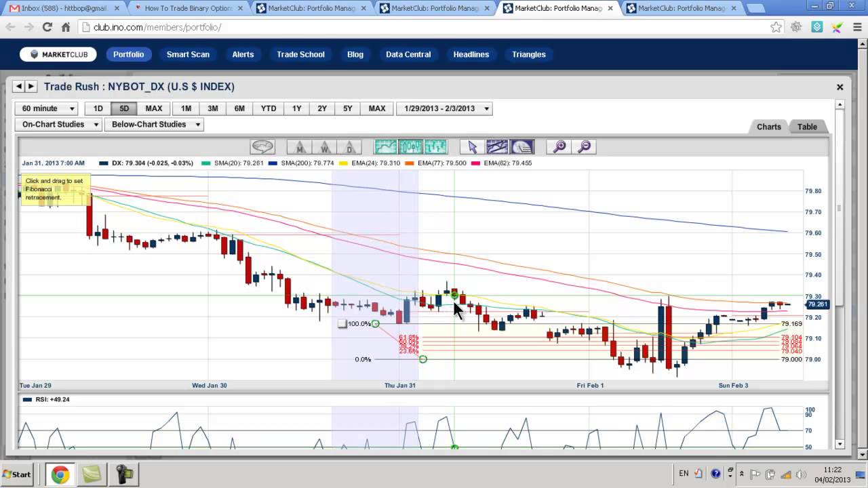The image size is (868, 488).
Task: Zoom in on the chart
Action: pyautogui.click(x=559, y=146)
